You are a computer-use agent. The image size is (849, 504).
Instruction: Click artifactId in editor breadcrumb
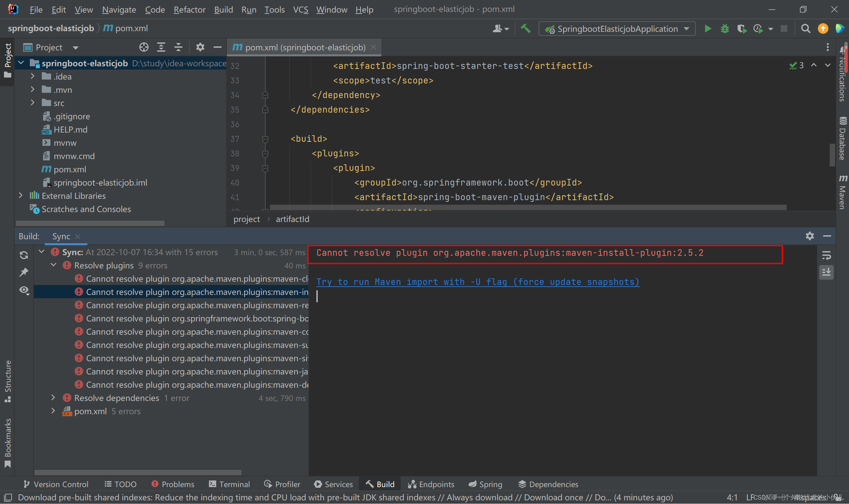click(292, 219)
